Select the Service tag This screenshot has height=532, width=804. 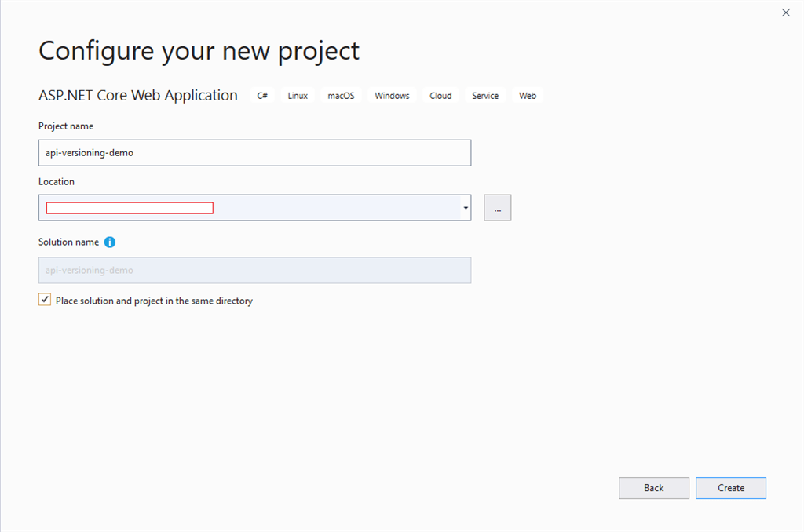(x=485, y=95)
